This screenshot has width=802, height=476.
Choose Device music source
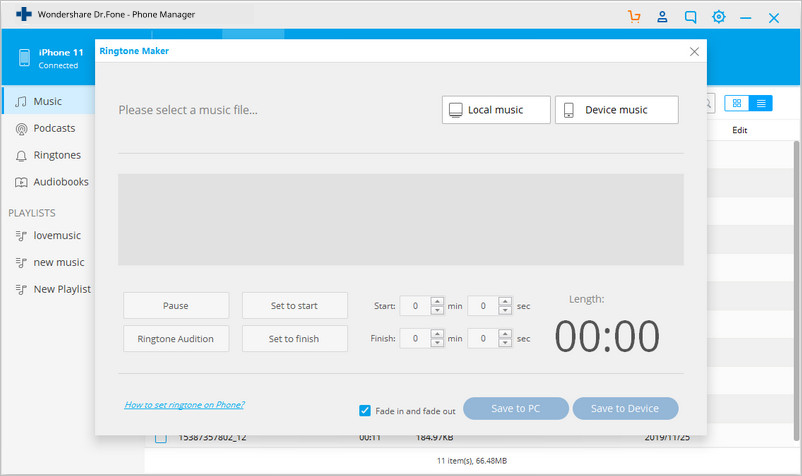[x=617, y=110]
